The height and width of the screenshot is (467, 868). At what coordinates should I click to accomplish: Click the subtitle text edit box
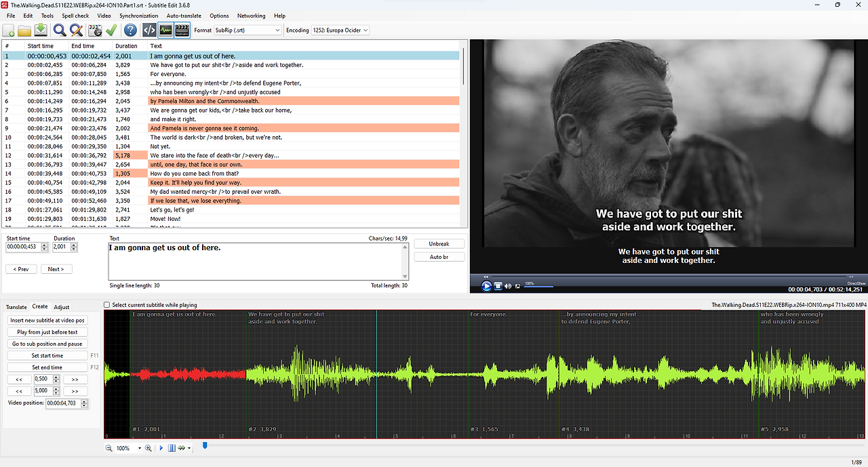[258, 261]
